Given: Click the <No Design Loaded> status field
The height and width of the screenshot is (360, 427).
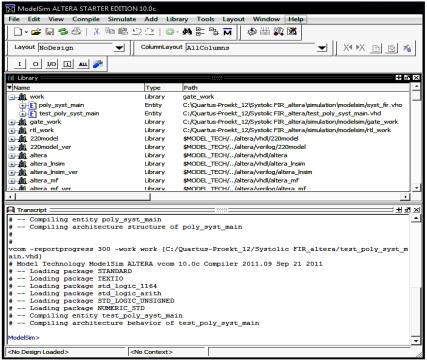Looking at the screenshot, I should [x=65, y=352].
